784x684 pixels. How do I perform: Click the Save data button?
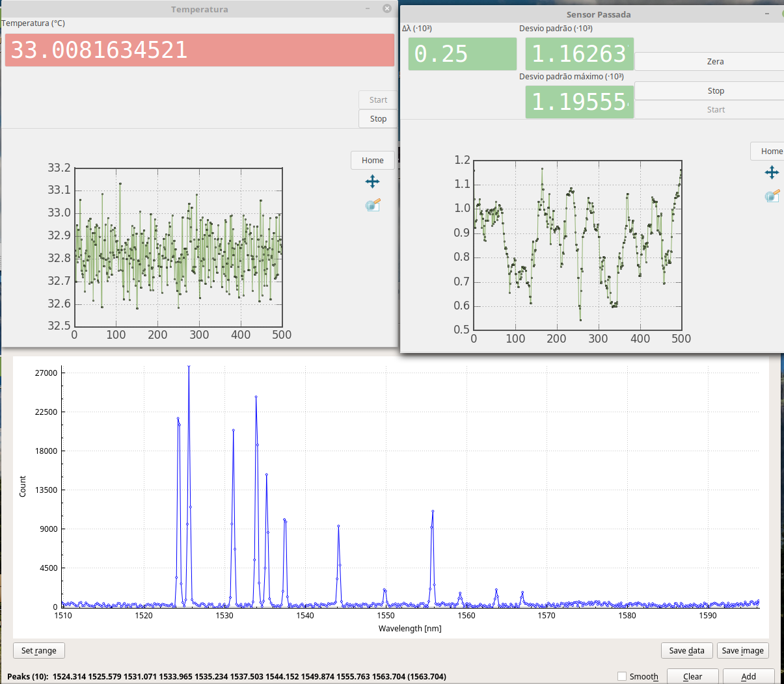tap(686, 651)
